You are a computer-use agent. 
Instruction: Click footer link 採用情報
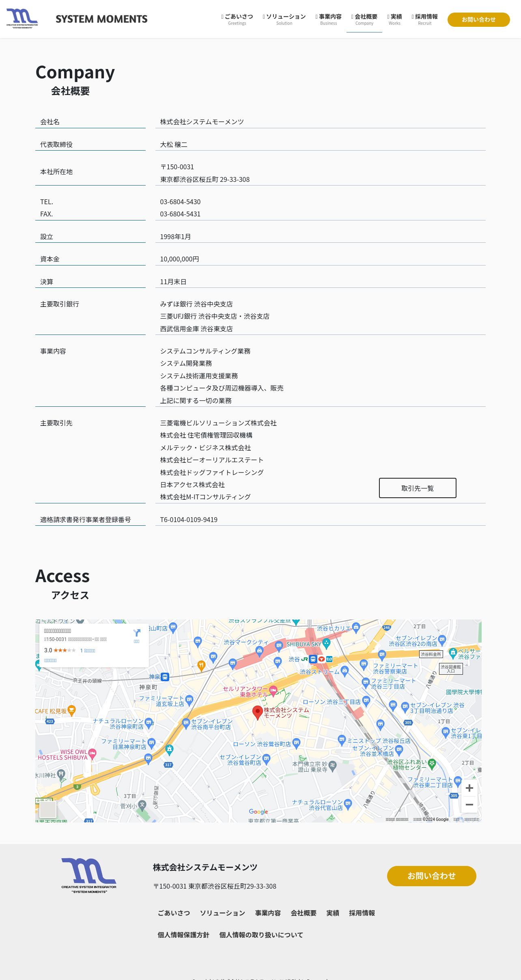[362, 913]
